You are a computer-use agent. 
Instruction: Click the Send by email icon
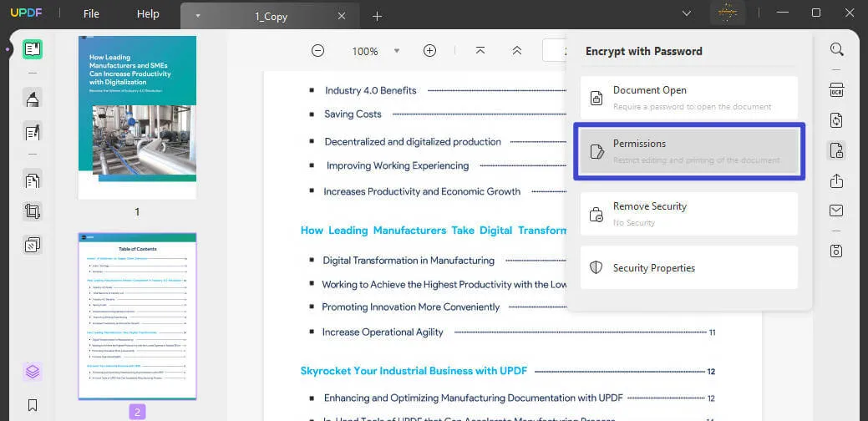(836, 210)
